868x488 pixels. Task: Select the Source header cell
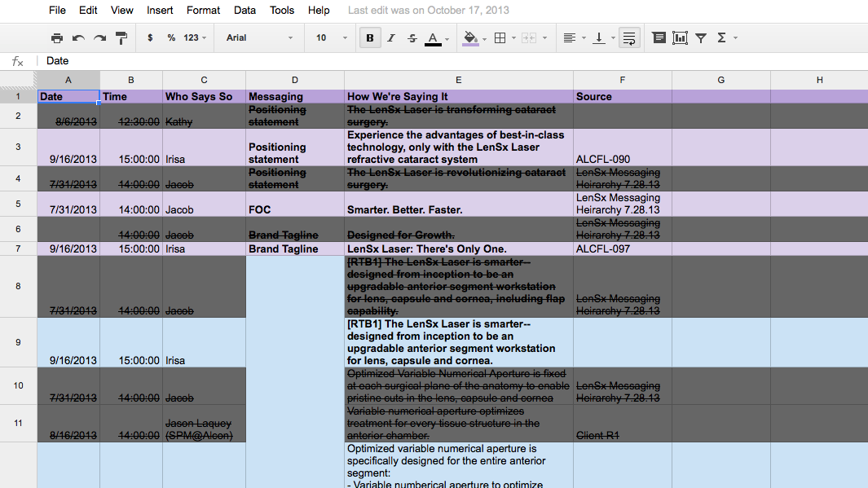tap(622, 96)
